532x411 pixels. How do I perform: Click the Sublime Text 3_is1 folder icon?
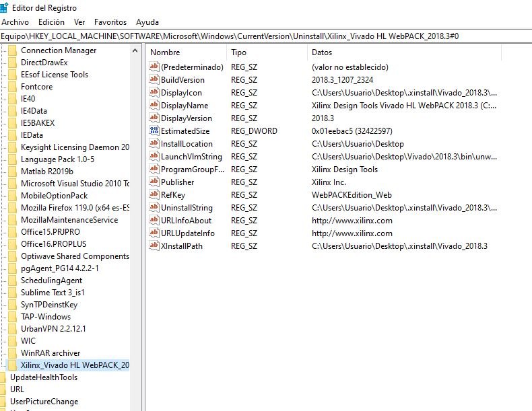13,293
